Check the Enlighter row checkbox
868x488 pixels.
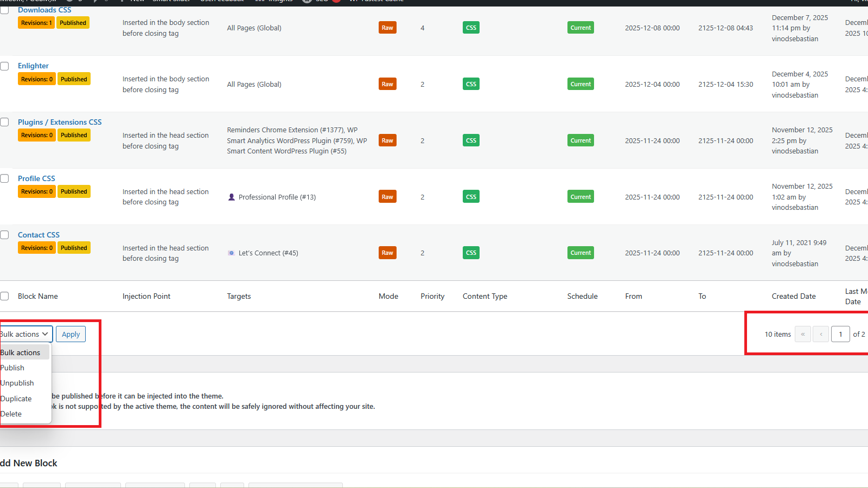tap(5, 66)
